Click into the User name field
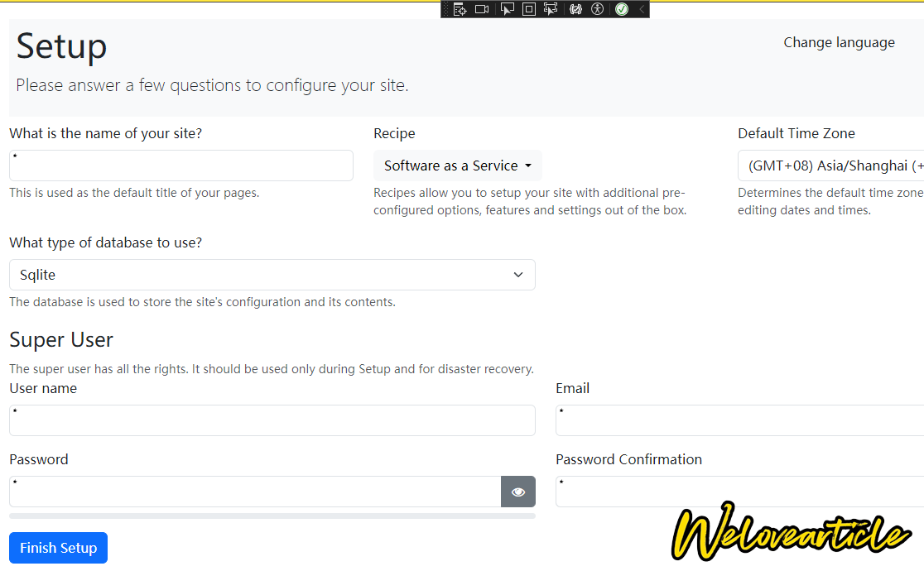The image size is (924, 571). 272,420
